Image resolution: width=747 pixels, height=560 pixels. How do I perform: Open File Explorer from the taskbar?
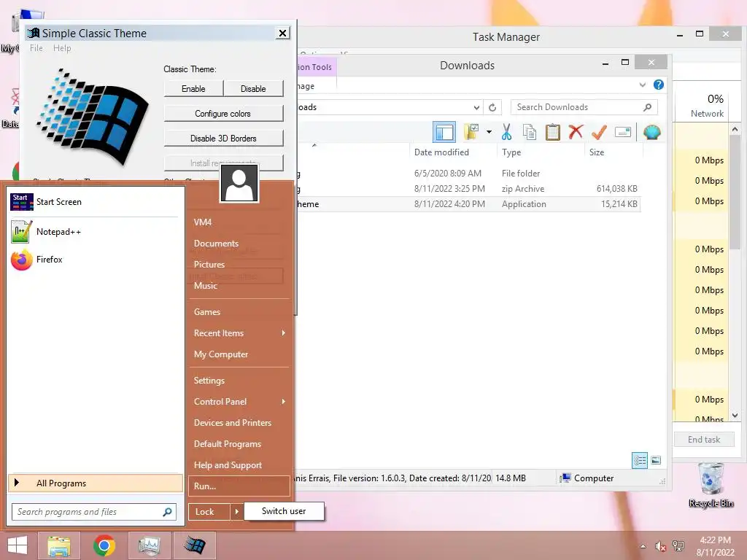(x=60, y=545)
